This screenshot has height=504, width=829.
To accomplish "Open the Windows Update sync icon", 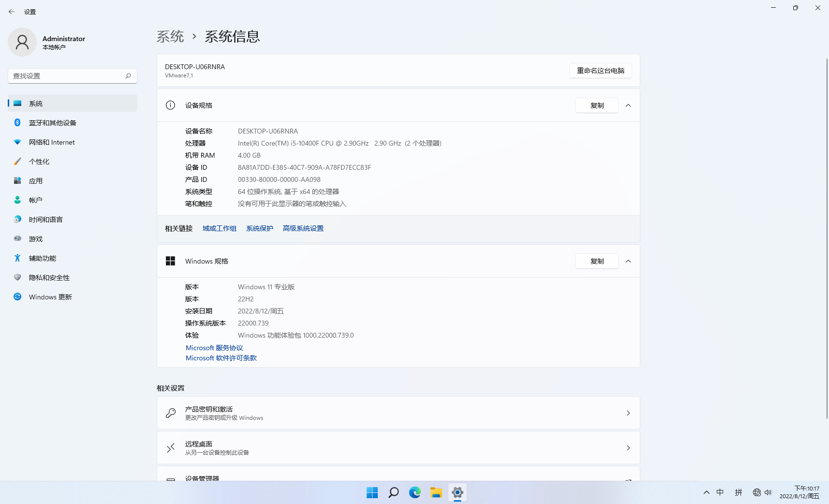I will [x=17, y=296].
